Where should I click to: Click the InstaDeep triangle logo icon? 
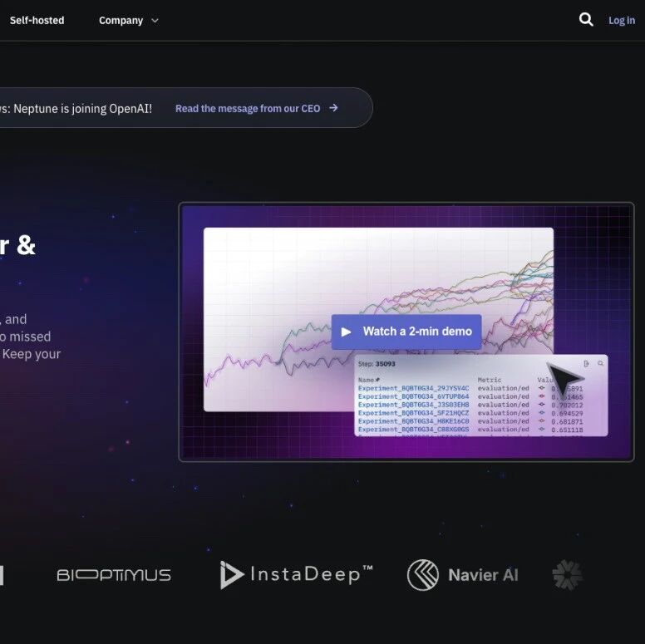click(230, 575)
